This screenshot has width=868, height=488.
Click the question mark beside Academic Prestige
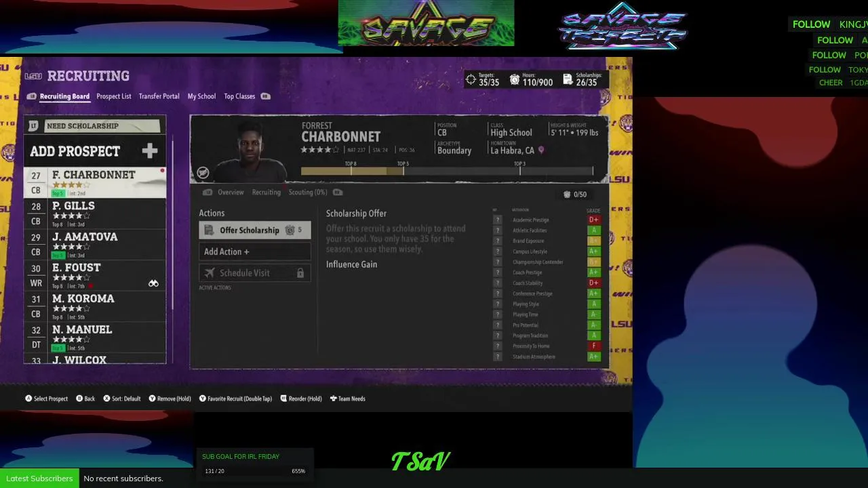[x=497, y=220]
